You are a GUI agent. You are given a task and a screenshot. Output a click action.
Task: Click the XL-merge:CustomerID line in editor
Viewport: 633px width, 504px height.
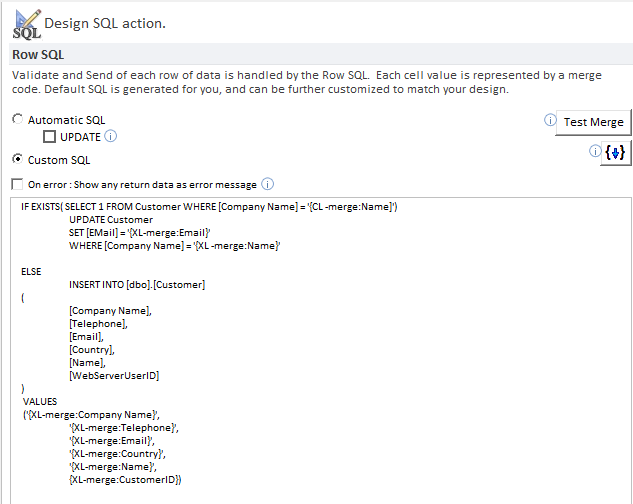(x=124, y=480)
